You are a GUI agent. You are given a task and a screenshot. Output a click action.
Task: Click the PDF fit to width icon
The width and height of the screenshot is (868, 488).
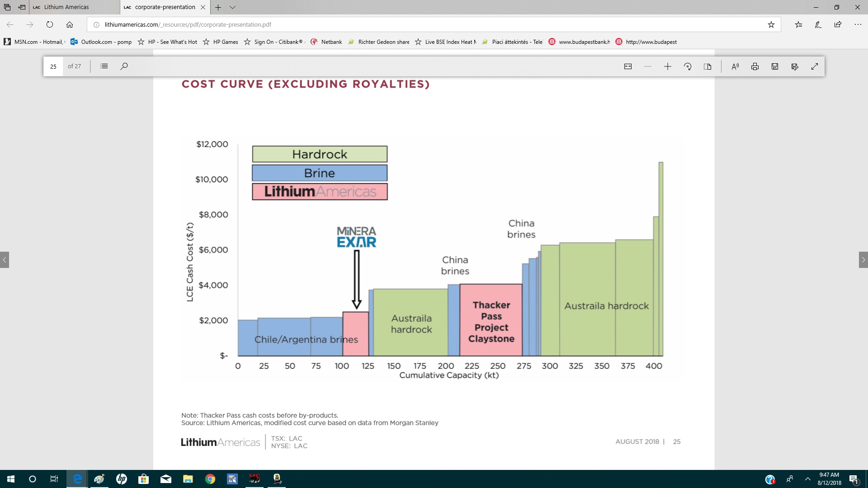[628, 66]
